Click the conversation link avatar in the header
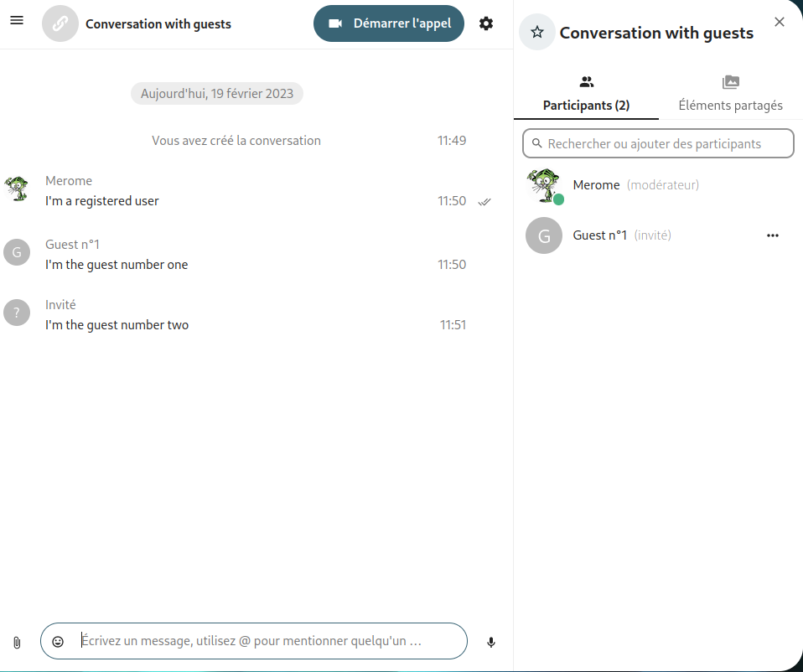 (60, 23)
